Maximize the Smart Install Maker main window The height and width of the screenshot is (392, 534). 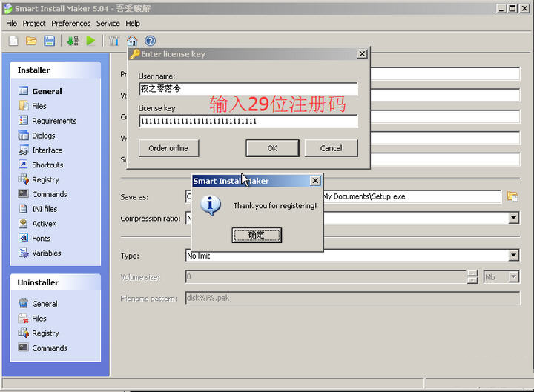tap(512, 8)
